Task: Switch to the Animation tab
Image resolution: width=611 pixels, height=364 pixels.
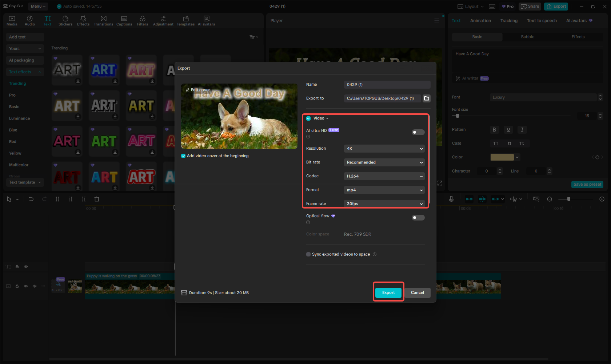Action: (x=480, y=21)
